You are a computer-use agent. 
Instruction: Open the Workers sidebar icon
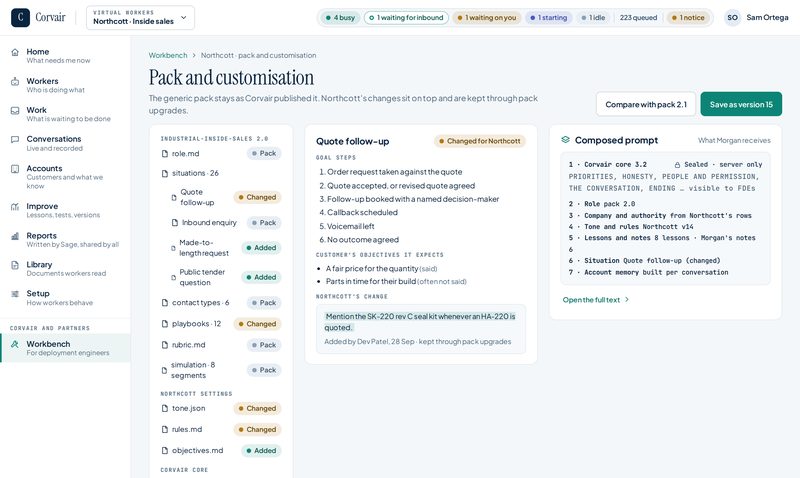(x=15, y=82)
